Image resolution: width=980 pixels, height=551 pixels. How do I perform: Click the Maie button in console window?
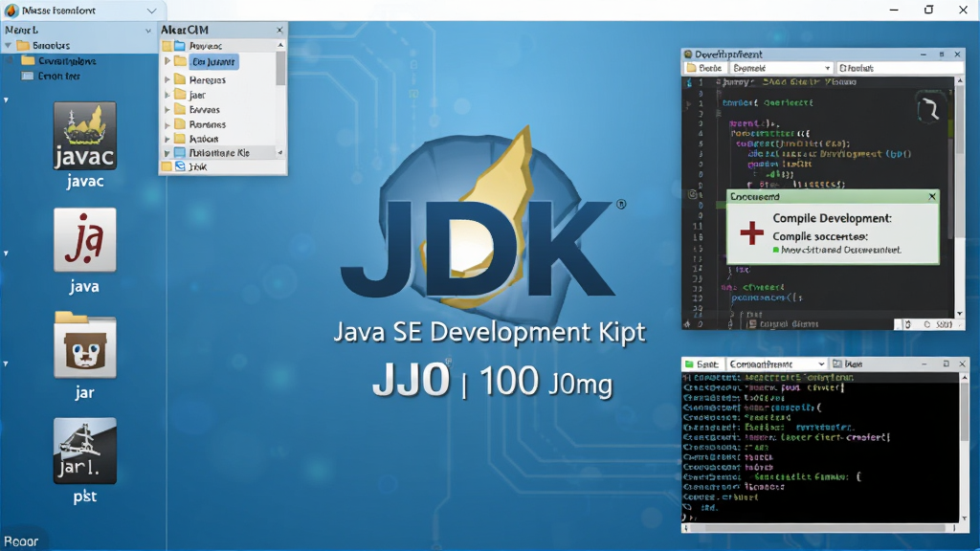click(848, 364)
